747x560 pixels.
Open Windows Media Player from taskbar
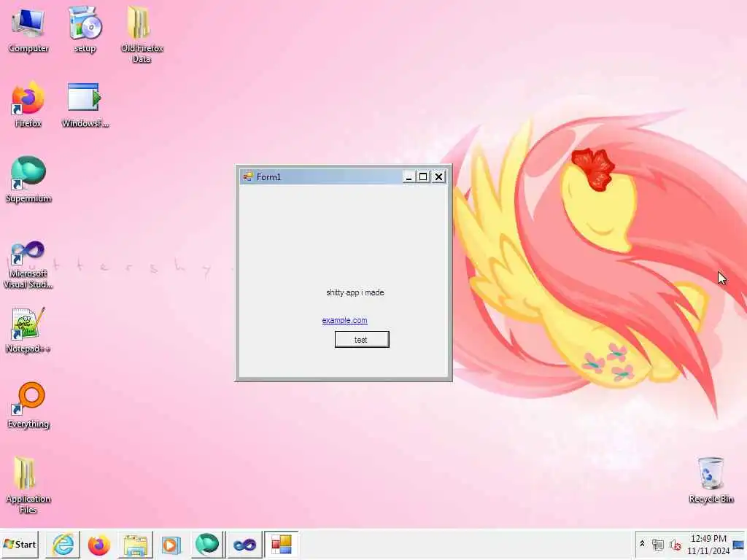tap(171, 544)
